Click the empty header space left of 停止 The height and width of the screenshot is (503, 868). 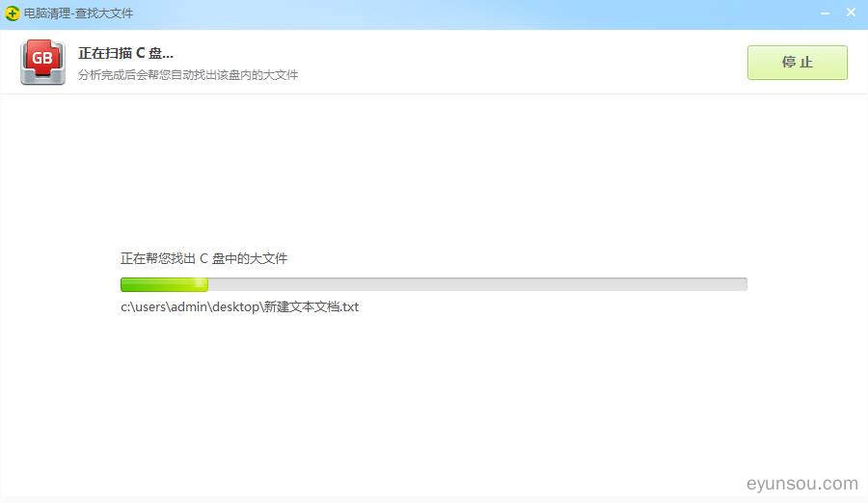(530, 63)
